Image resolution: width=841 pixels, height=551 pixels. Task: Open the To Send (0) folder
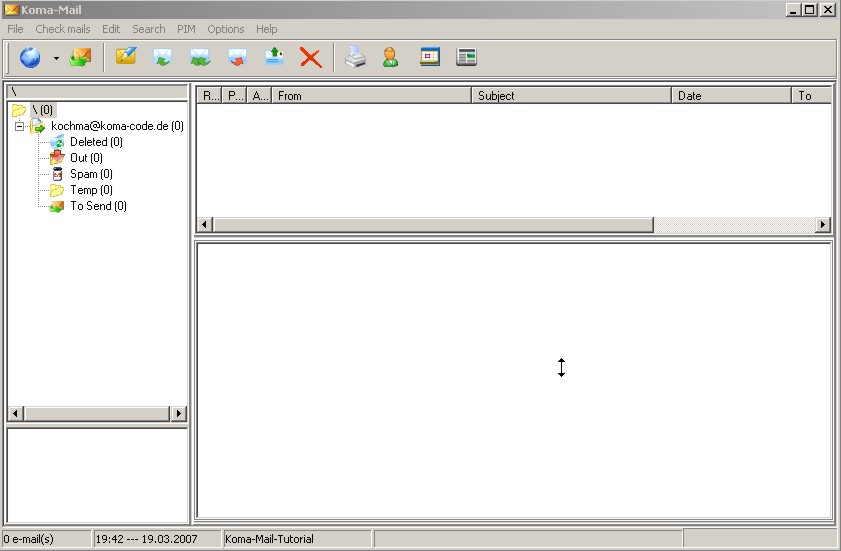pyautogui.click(x=99, y=206)
